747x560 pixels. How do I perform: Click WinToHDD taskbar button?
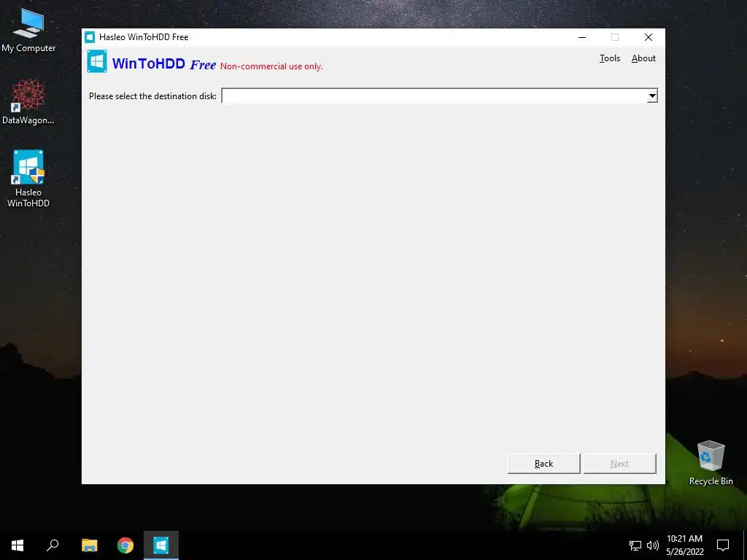(x=161, y=545)
